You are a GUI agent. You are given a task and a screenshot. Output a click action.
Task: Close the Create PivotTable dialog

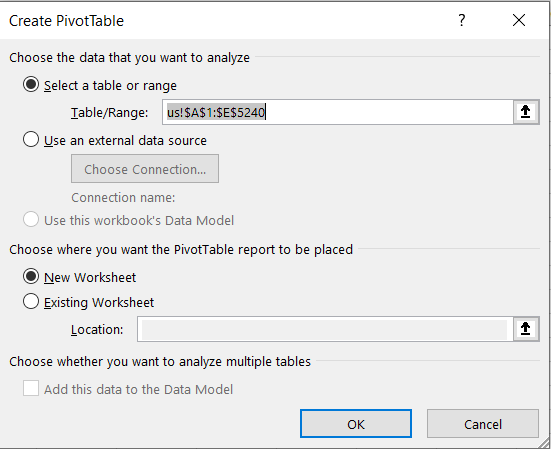519,20
